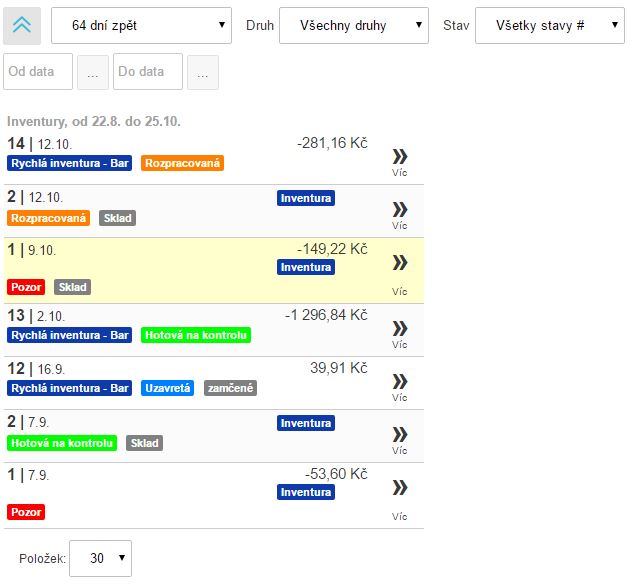Open the 'Všetky stavy #' status dropdown
The image size is (633, 586).
coord(549,24)
